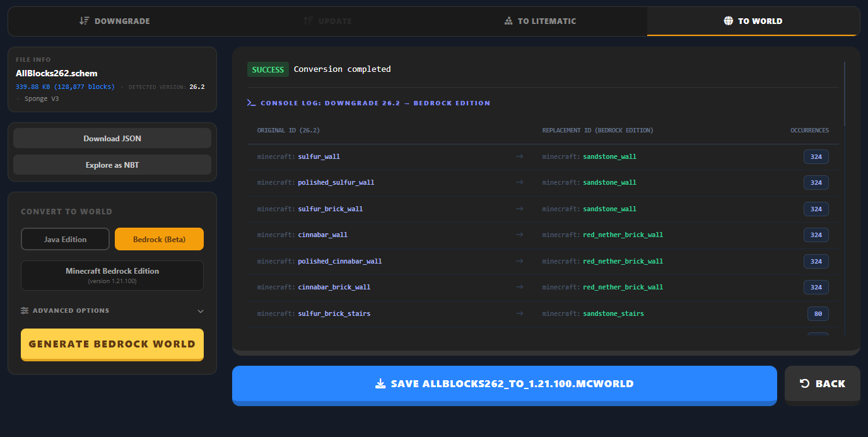Click the arrow in sulfur_wall row
868x437 pixels.
point(520,156)
